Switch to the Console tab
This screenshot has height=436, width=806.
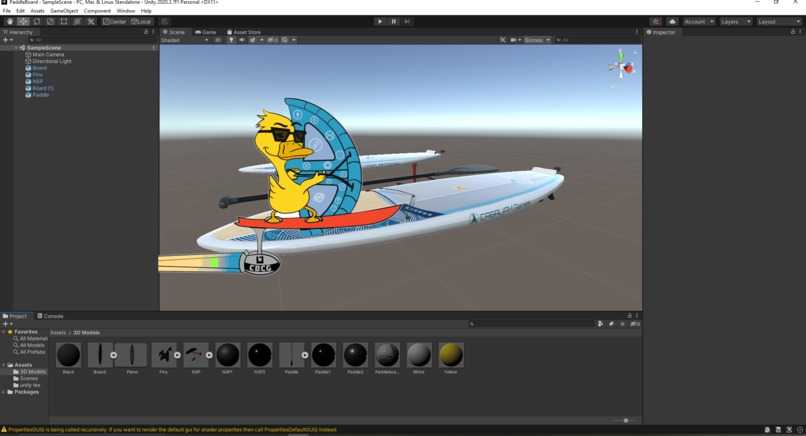[x=50, y=316]
